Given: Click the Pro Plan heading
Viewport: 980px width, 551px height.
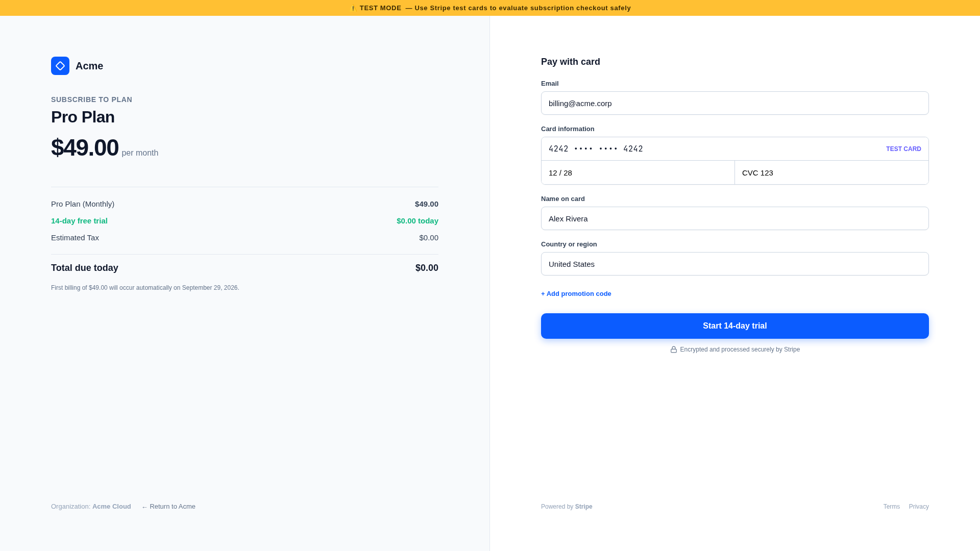Looking at the screenshot, I should click(x=83, y=117).
